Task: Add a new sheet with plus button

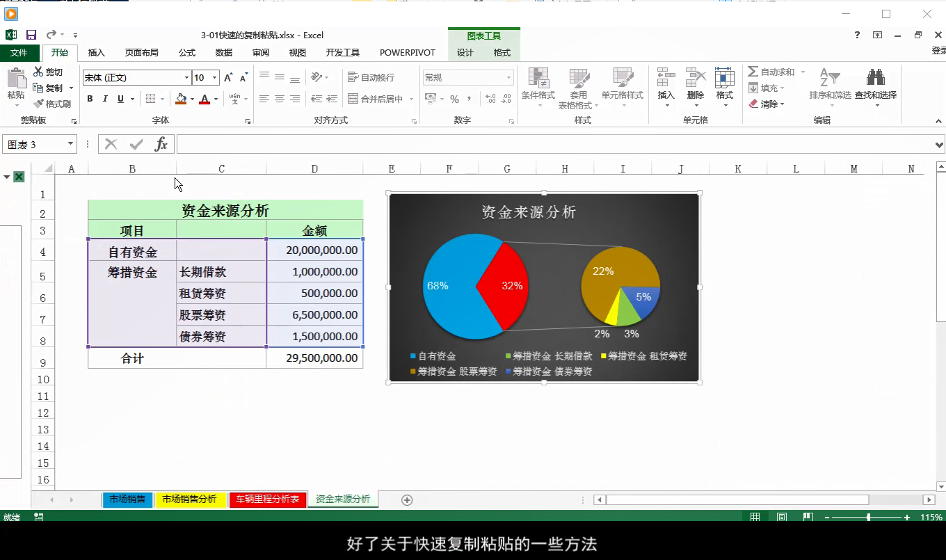Action: click(x=407, y=500)
